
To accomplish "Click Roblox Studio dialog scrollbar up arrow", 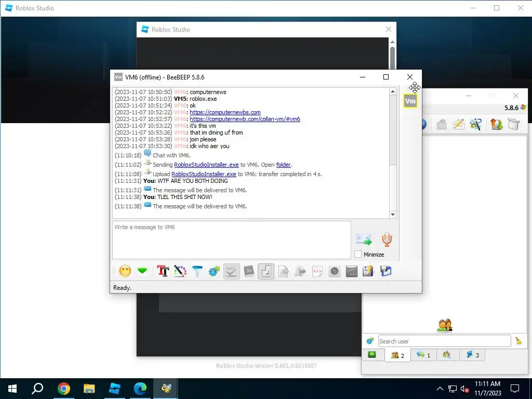I will click(x=393, y=42).
